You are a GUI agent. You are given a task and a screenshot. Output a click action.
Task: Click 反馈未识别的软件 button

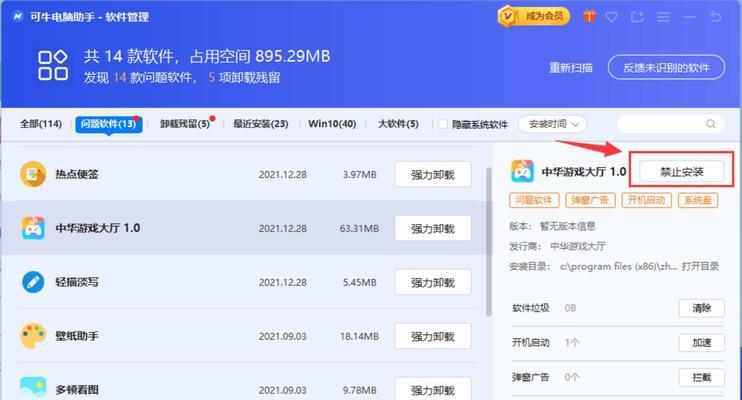click(666, 68)
